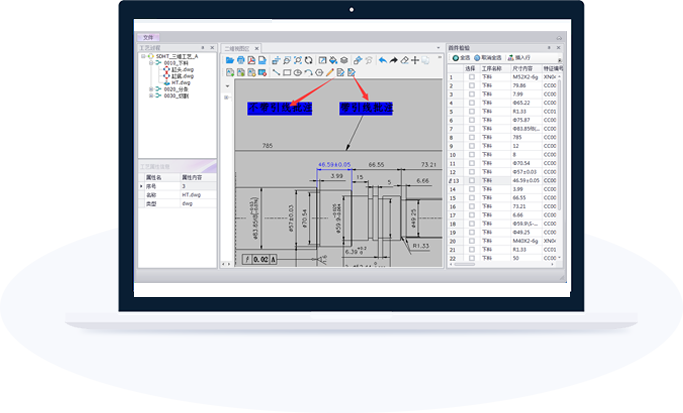Tick the checkbox in row 8 (785)
Viewport: 683px width, 413px height.
472,137
